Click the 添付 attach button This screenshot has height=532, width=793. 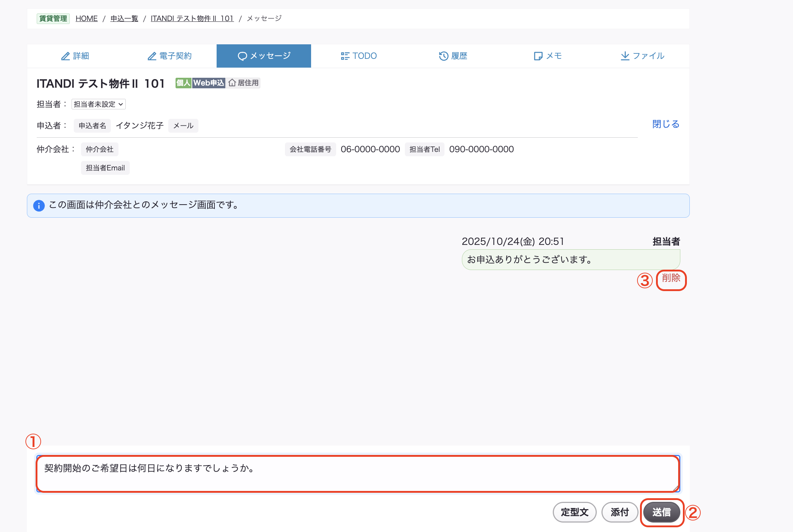pos(620,512)
